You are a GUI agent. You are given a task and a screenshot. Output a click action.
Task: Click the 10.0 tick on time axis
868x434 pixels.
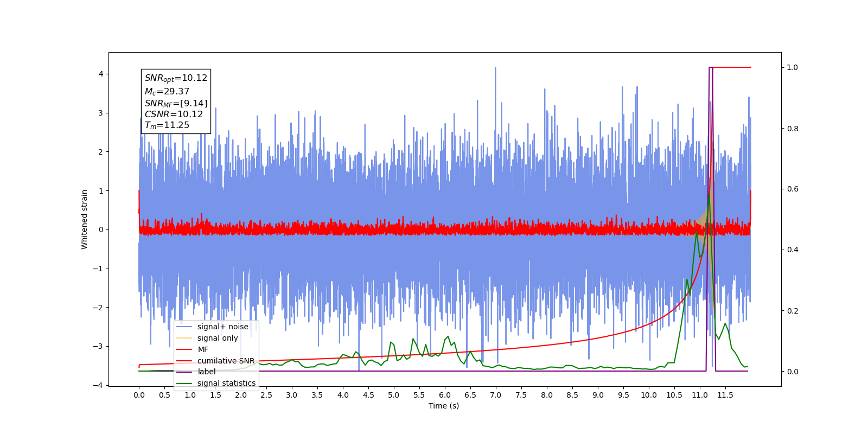[649, 395]
